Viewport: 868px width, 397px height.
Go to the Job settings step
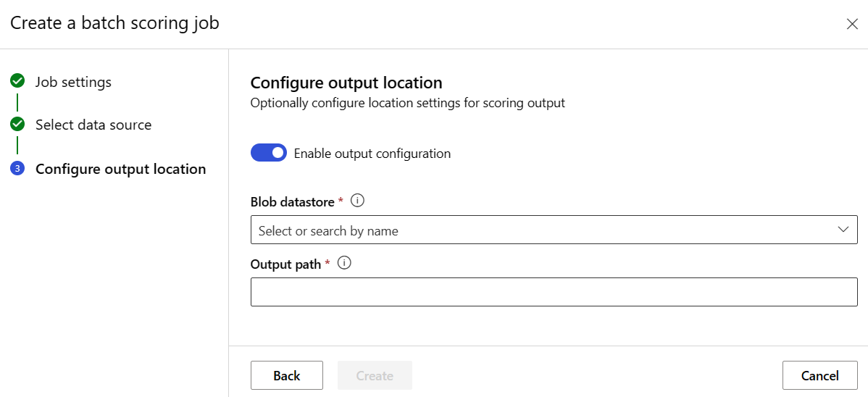(73, 82)
